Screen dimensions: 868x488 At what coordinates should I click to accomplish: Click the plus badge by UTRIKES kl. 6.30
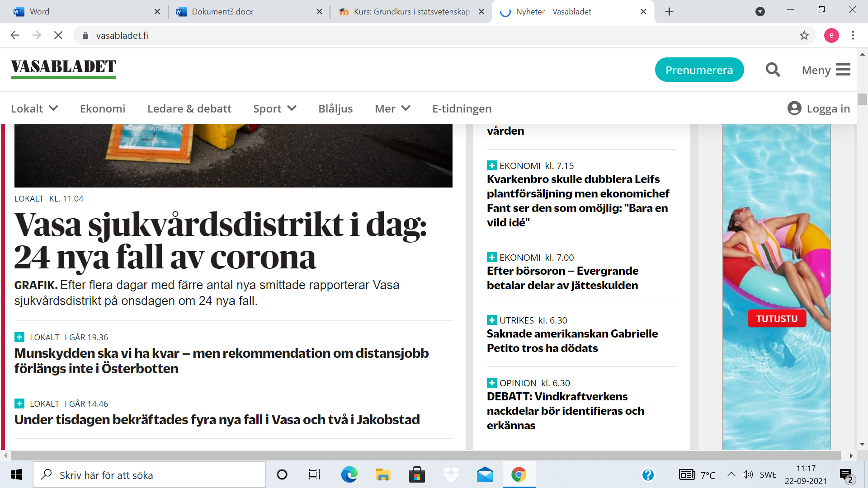click(x=491, y=320)
